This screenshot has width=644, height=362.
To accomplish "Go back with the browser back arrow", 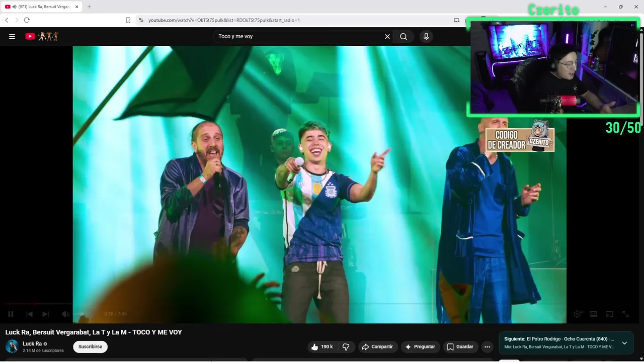I will (x=7, y=20).
